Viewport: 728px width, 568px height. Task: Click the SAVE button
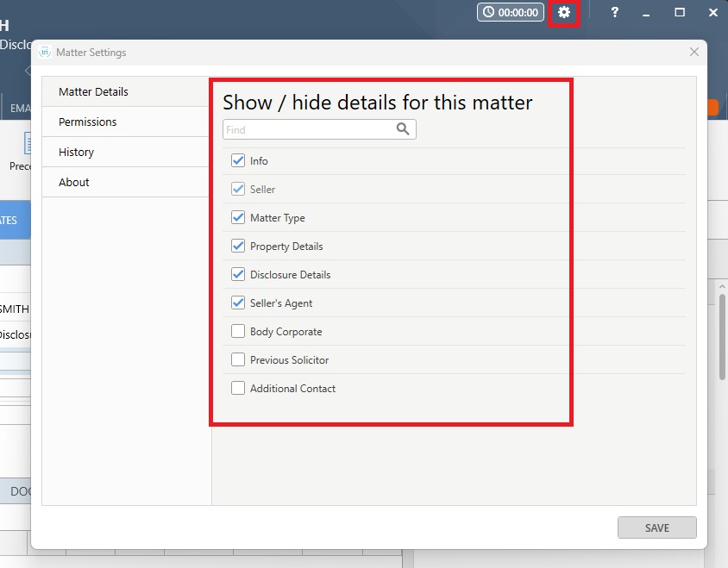657,527
